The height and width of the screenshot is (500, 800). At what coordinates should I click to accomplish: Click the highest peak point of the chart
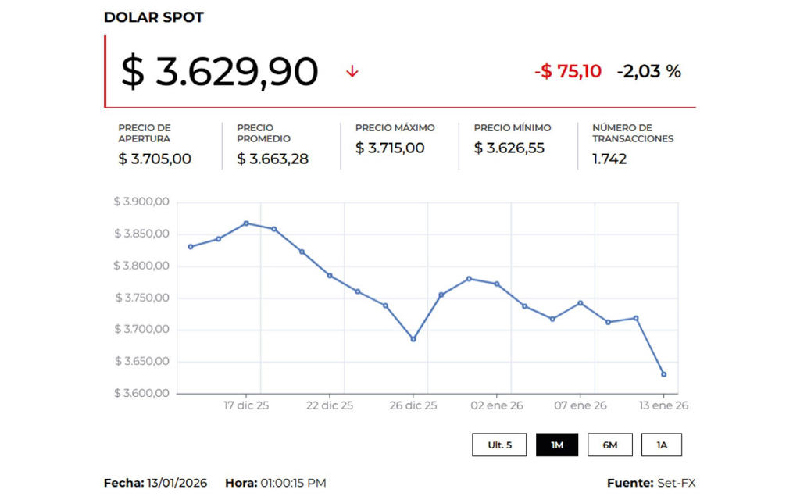246,223
